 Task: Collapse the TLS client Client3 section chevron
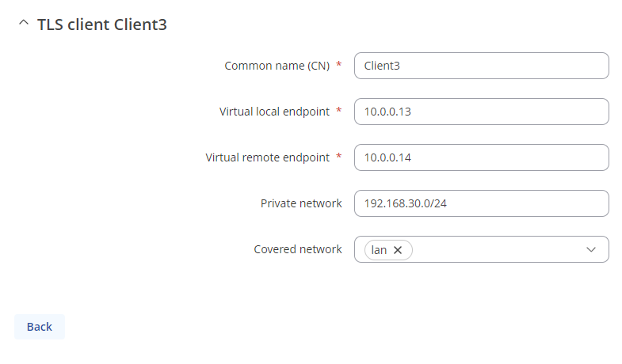(x=22, y=24)
